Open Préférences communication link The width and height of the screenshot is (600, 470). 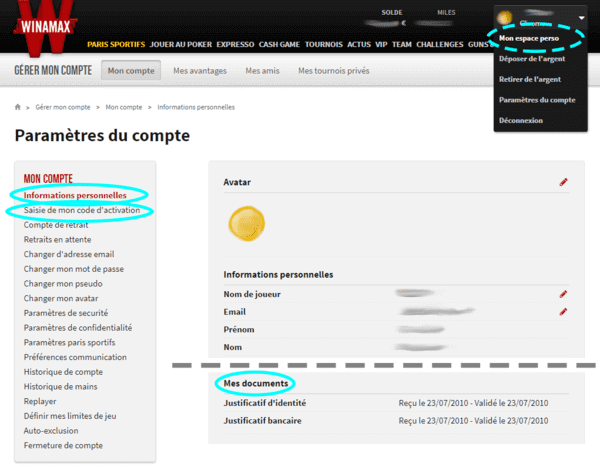click(75, 357)
